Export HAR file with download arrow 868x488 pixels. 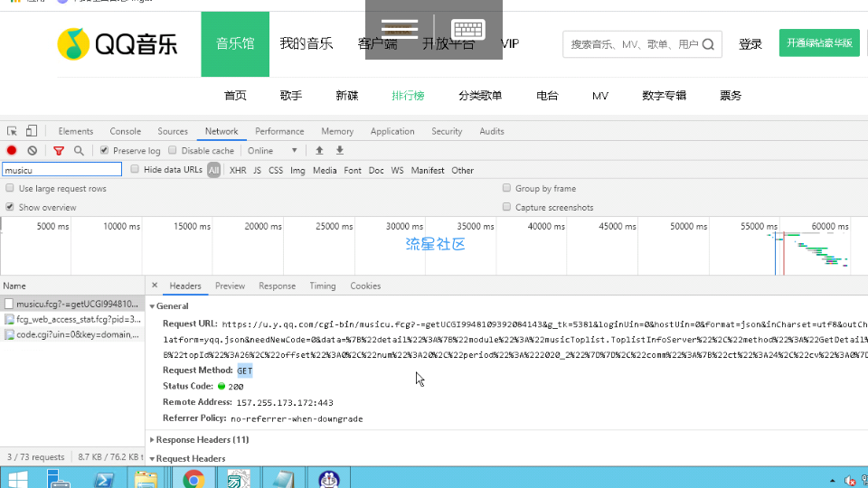340,151
